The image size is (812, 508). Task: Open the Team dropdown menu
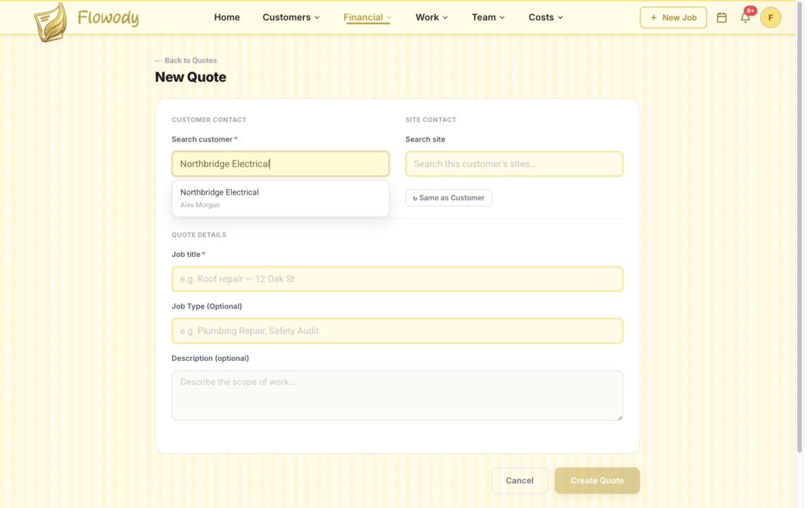click(488, 17)
